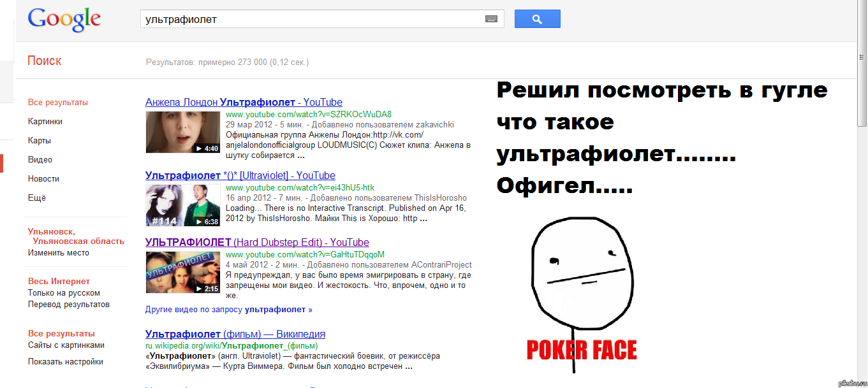The image size is (868, 388).
Task: Click the Poker Face meme image
Action: [582, 294]
